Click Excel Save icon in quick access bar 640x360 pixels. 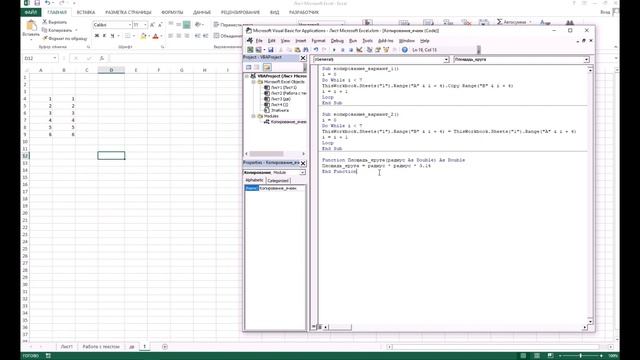(37, 3)
